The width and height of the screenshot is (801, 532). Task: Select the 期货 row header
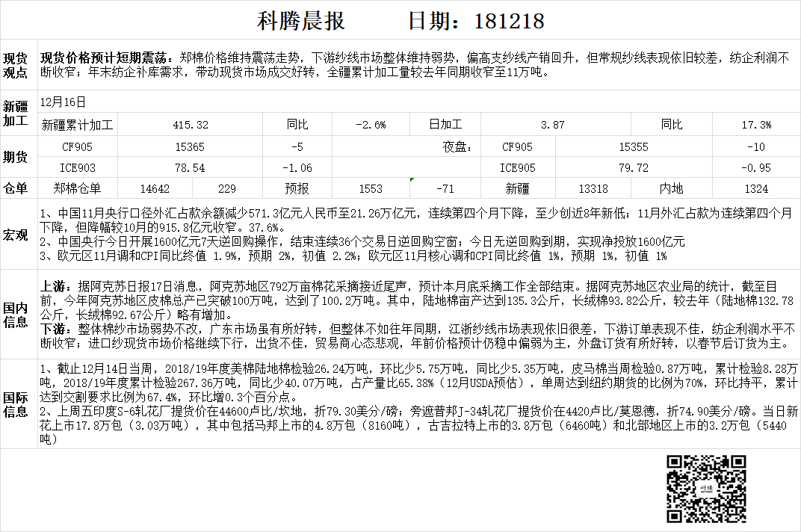pos(16,157)
